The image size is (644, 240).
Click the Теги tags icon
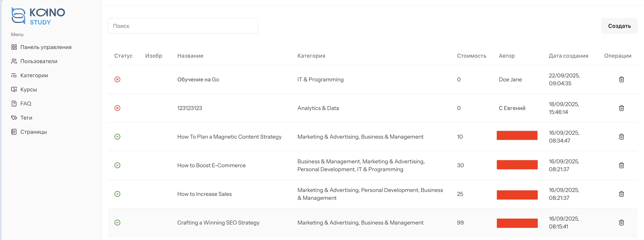(x=14, y=118)
